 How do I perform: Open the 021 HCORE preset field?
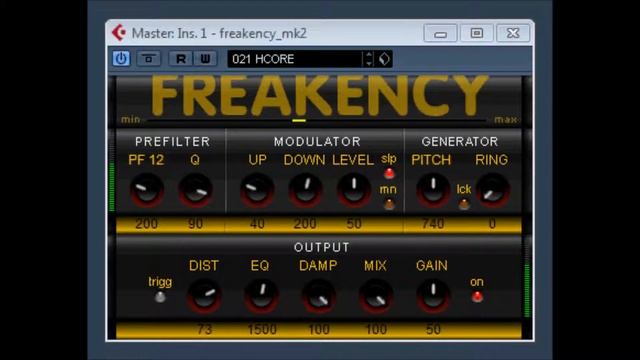pyautogui.click(x=295, y=59)
